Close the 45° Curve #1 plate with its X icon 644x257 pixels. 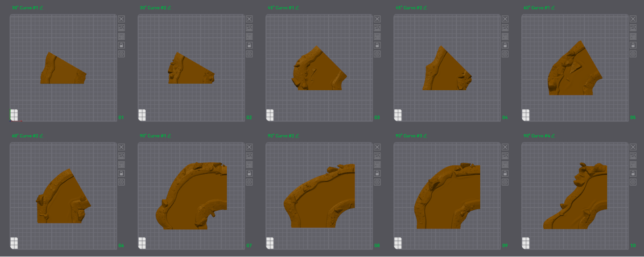tap(377, 19)
